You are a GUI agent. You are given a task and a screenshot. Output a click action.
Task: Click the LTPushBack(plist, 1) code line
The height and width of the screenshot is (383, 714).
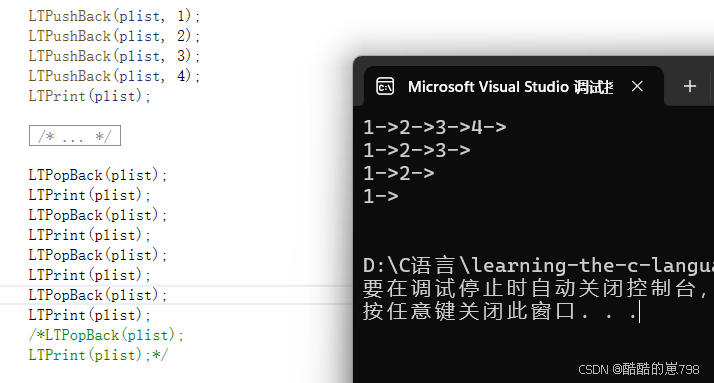(114, 16)
